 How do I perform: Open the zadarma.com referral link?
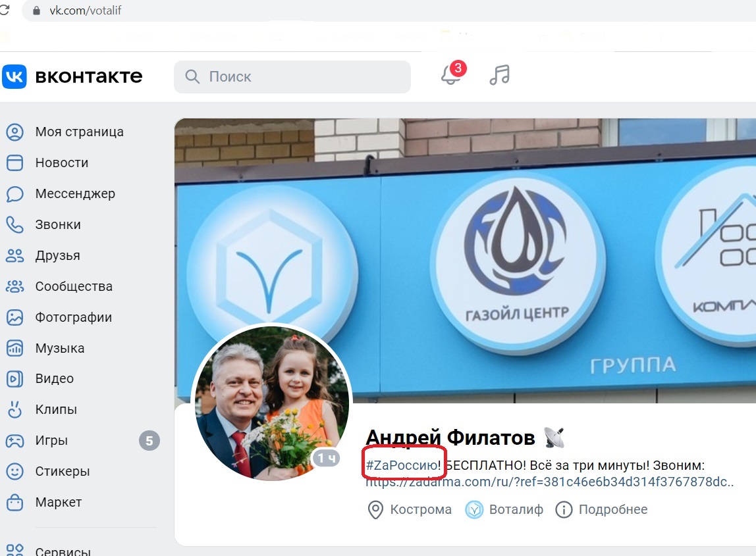tap(550, 482)
